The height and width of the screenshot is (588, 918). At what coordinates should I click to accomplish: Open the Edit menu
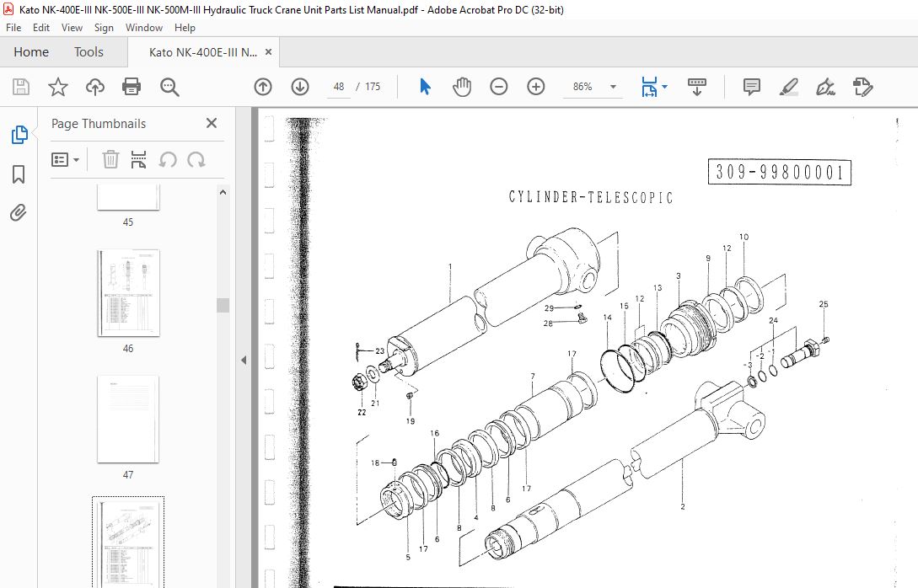coord(41,28)
